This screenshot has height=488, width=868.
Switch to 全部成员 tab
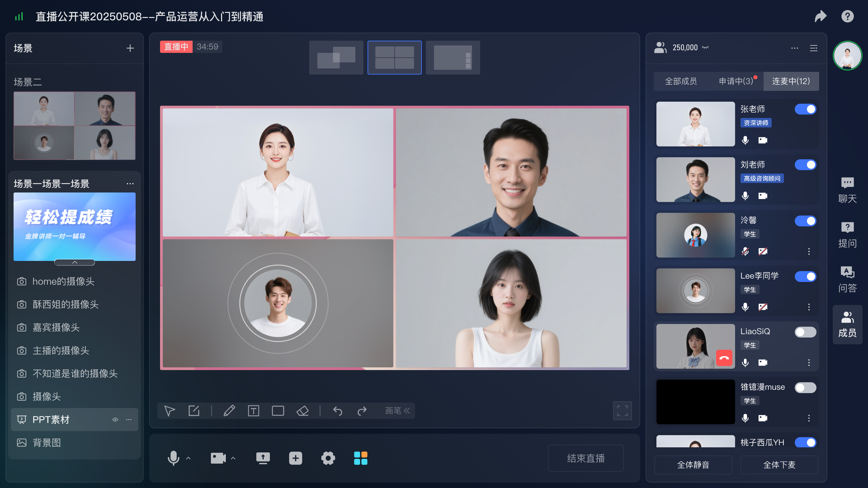pyautogui.click(x=681, y=81)
